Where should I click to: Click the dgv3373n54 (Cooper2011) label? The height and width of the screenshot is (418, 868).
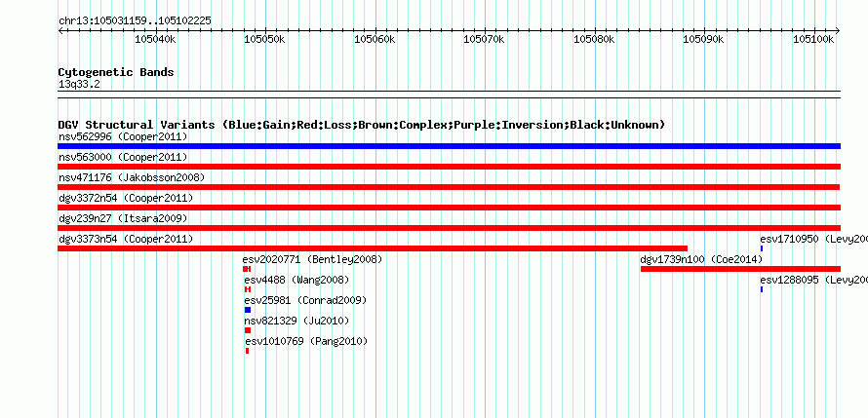pos(126,239)
